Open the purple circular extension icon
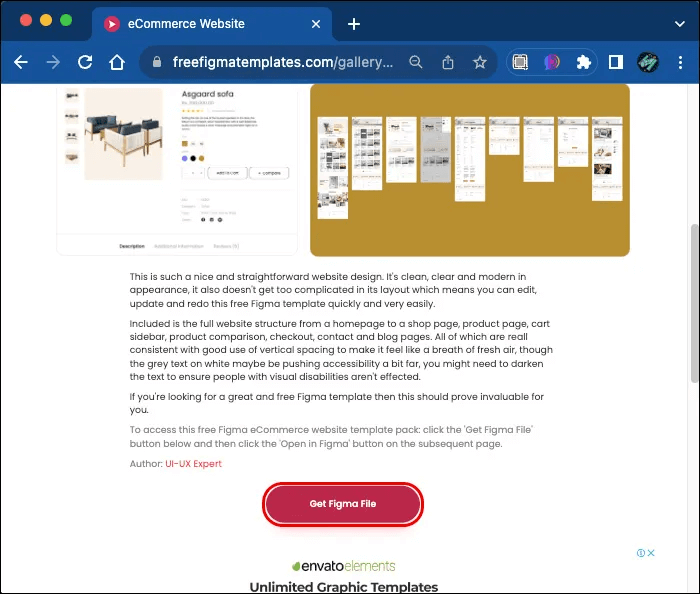 click(552, 62)
